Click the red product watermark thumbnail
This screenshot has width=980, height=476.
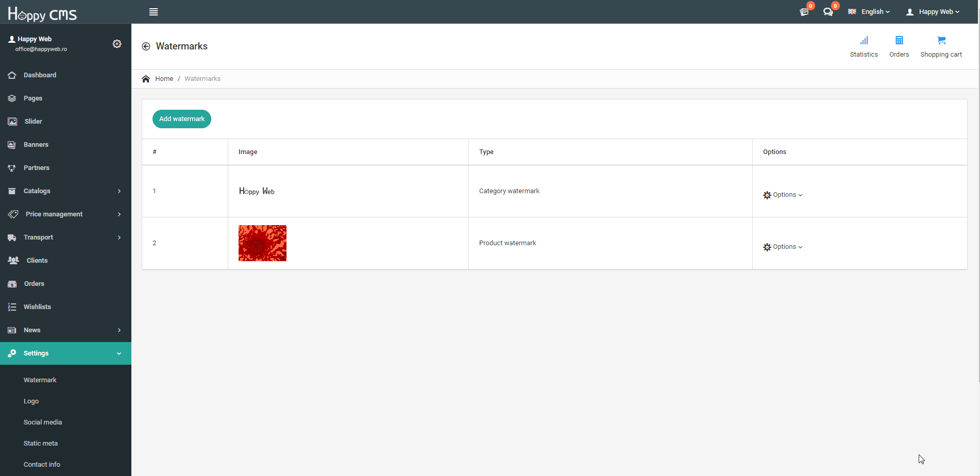click(262, 243)
